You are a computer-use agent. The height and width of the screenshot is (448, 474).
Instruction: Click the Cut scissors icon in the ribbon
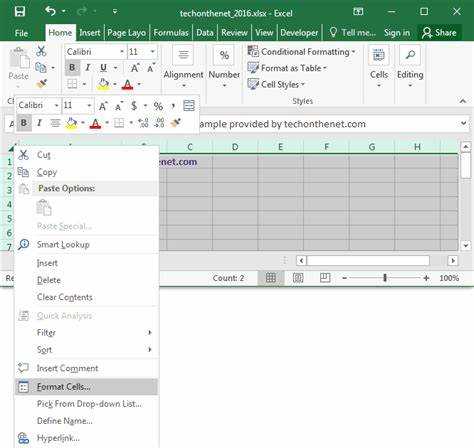(x=41, y=51)
